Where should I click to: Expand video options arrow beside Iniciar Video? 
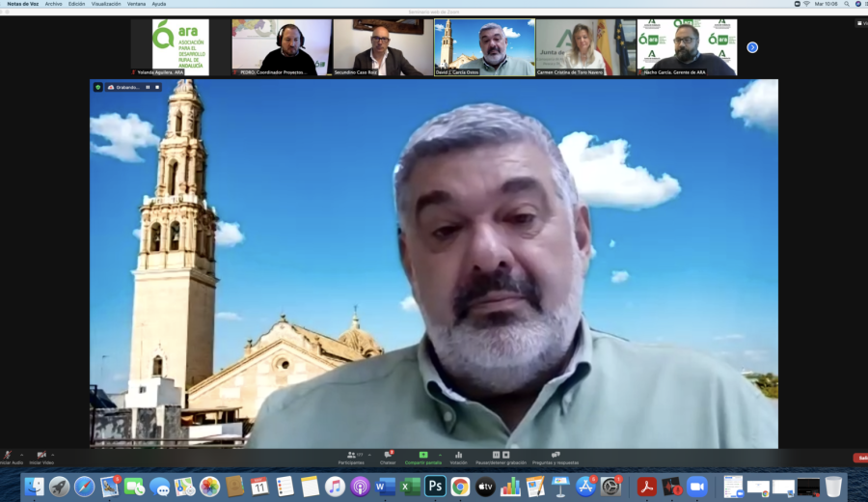tap(53, 455)
